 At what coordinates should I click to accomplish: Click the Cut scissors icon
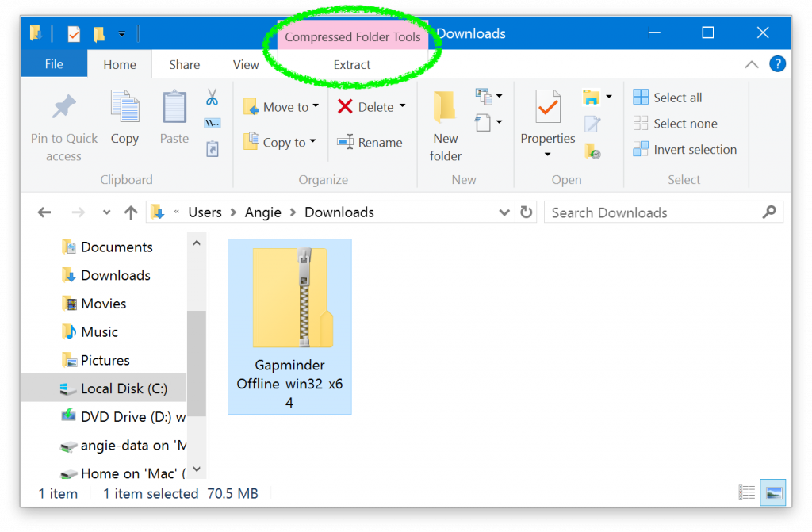(x=212, y=98)
